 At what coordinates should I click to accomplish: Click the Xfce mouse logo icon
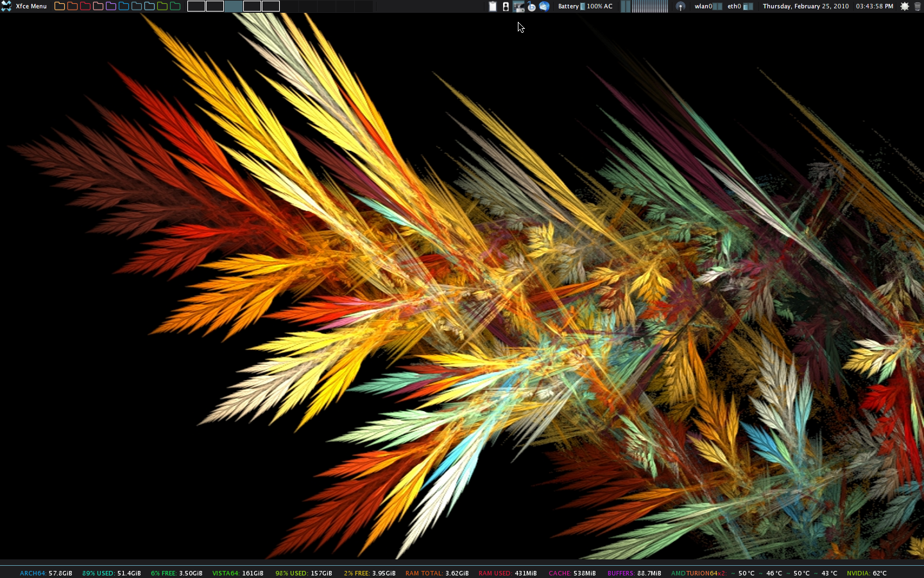[x=6, y=6]
